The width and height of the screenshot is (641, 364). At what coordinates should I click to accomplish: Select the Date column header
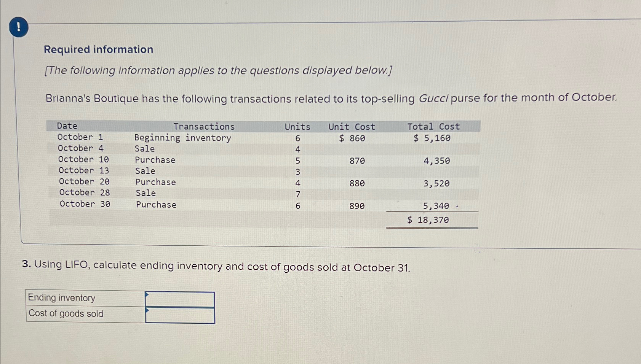coord(67,126)
